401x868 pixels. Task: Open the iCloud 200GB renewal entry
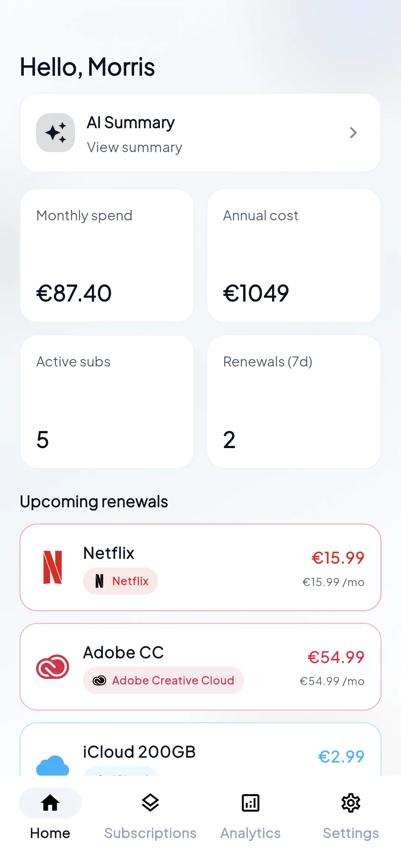coord(200,749)
